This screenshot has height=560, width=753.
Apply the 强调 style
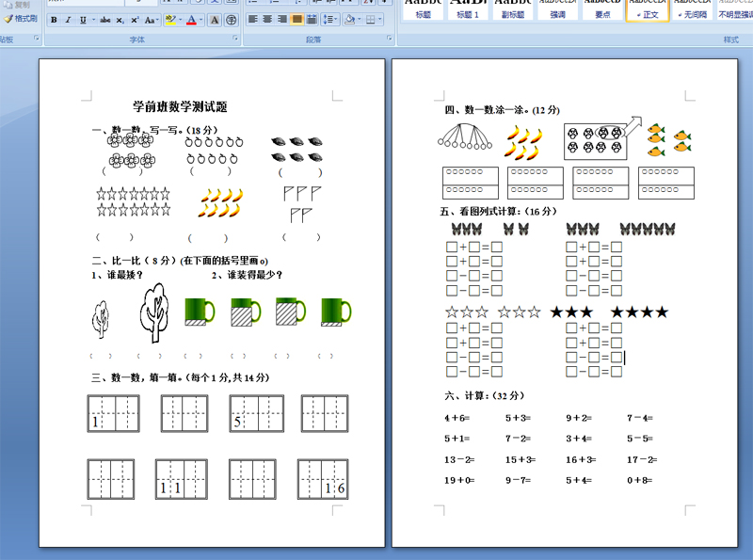(557, 9)
